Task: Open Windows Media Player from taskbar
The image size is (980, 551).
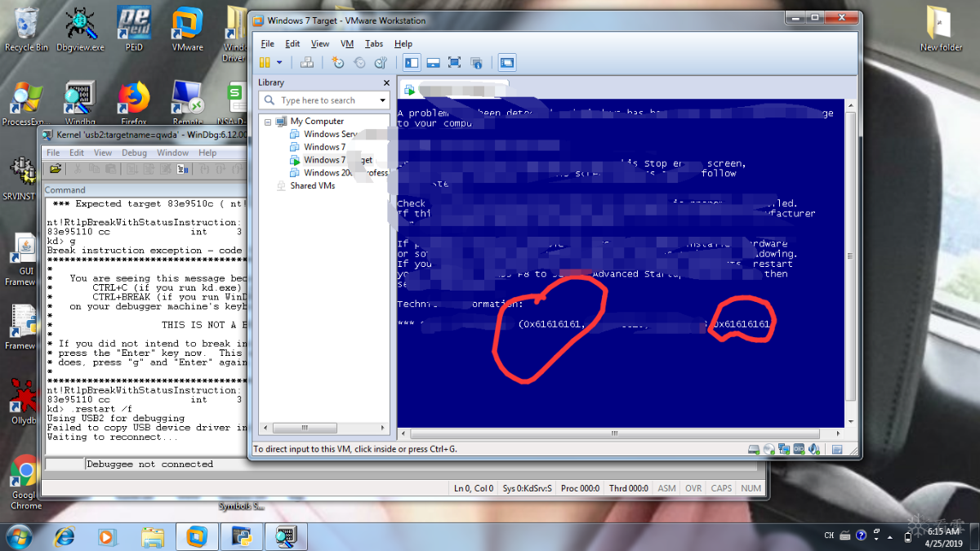Action: (107, 536)
